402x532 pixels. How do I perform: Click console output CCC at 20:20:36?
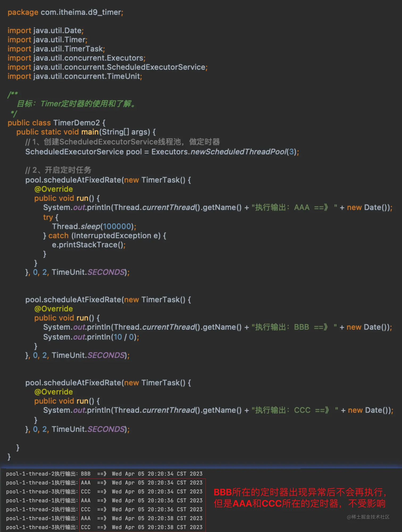click(x=104, y=509)
